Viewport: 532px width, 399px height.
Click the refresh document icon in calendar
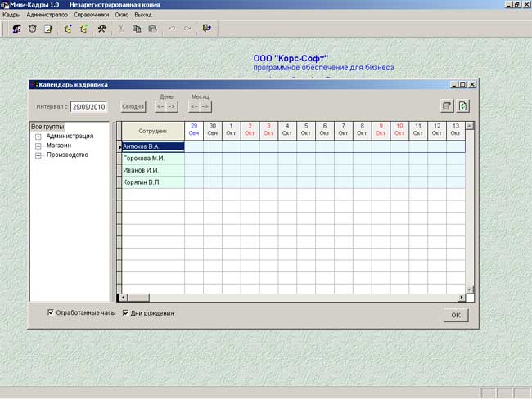pyautogui.click(x=462, y=106)
